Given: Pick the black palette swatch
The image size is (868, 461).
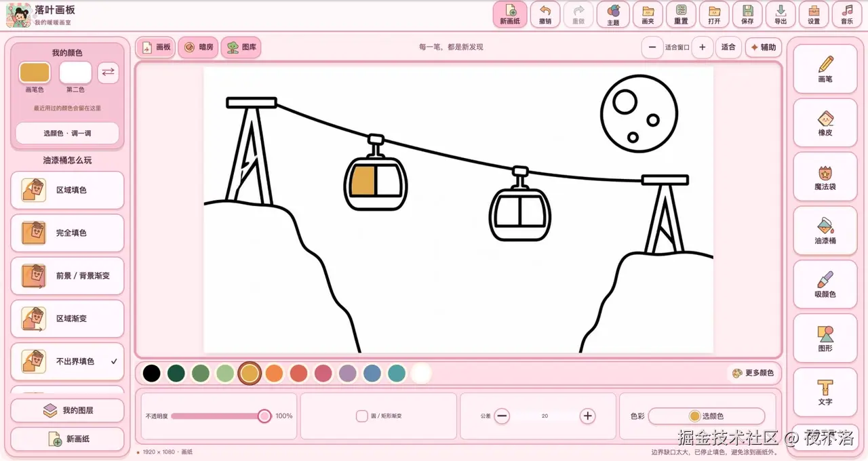Looking at the screenshot, I should pos(152,374).
